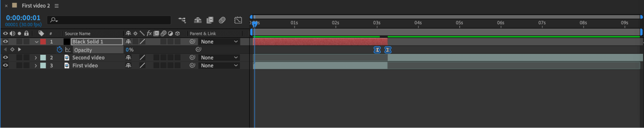Click the Black Solid 1 parent pick whip
This screenshot has width=644, height=128.
pos(192,42)
